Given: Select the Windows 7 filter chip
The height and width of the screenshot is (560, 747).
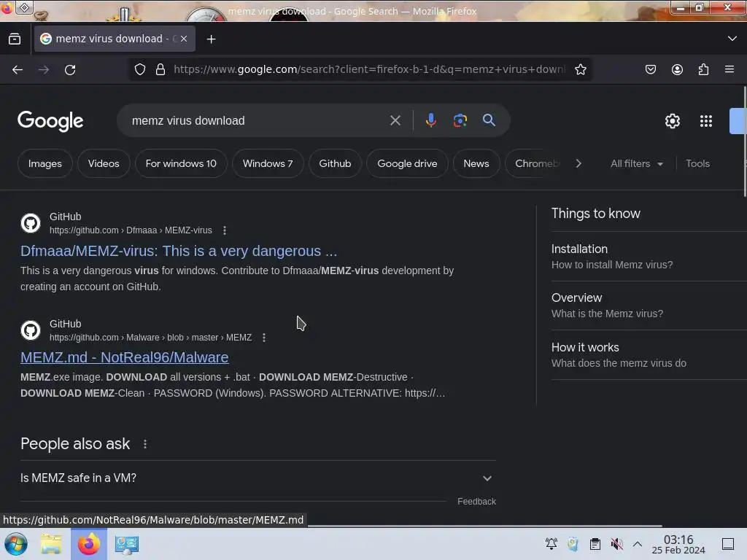Looking at the screenshot, I should pyautogui.click(x=268, y=163).
